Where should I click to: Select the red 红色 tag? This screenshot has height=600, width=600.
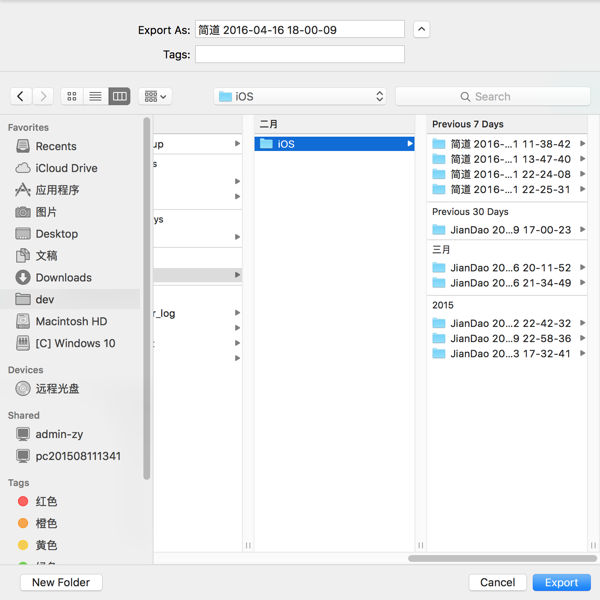click(x=37, y=501)
